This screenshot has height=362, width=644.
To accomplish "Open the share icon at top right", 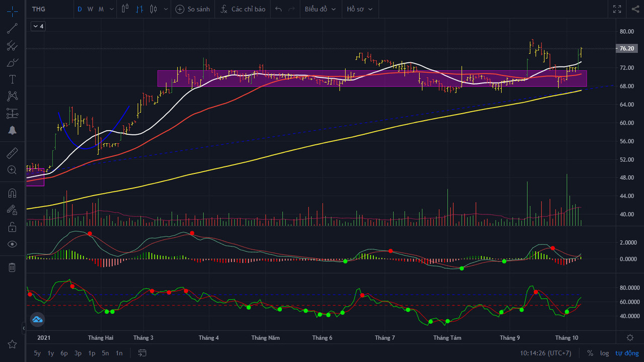I will click(x=635, y=9).
